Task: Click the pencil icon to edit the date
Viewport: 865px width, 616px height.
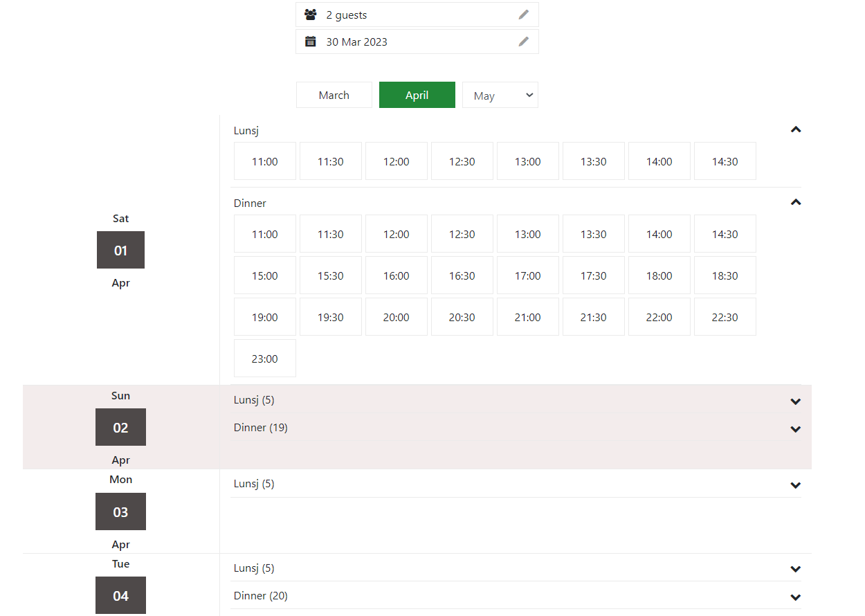Action: pyautogui.click(x=524, y=41)
